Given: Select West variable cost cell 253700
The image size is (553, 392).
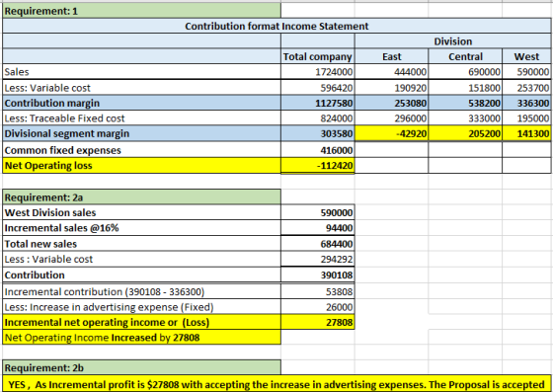Looking at the screenshot, I should point(526,88).
